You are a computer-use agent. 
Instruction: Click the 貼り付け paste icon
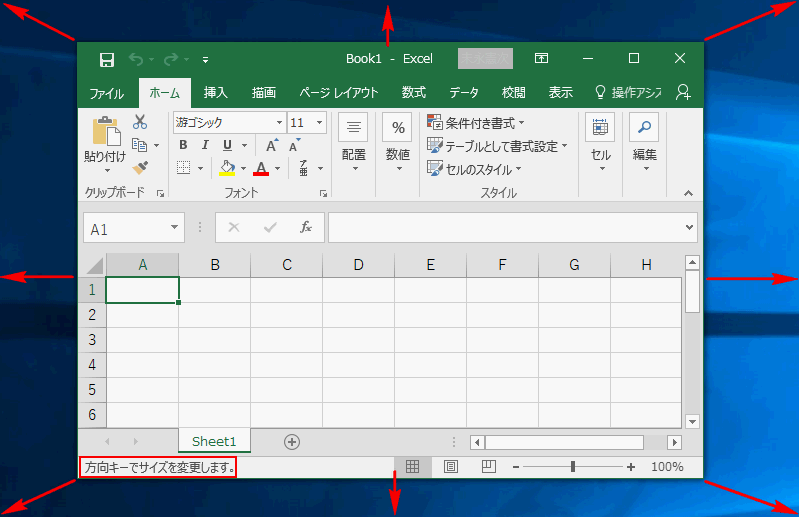(106, 131)
